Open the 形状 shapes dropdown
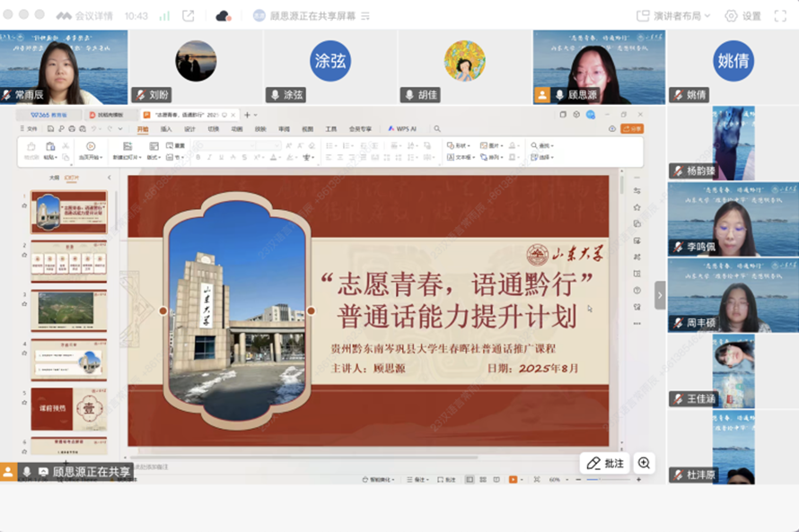Screen dimensions: 799x532 (460, 145)
